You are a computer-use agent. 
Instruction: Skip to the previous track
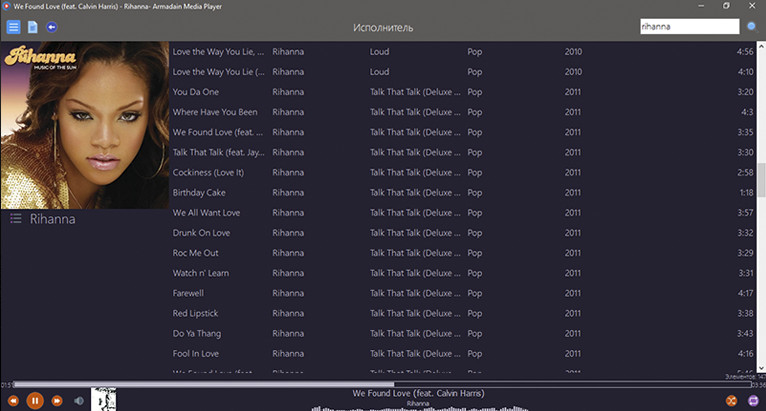click(x=13, y=401)
